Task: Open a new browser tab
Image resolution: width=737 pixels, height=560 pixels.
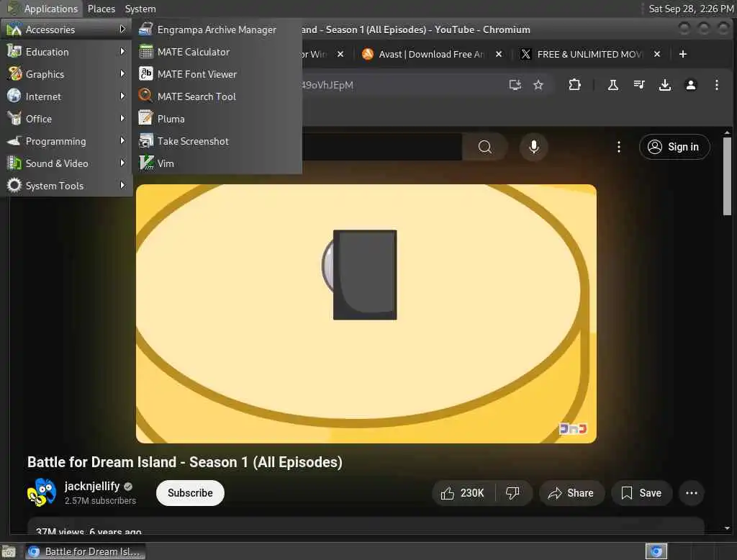Action: [683, 54]
